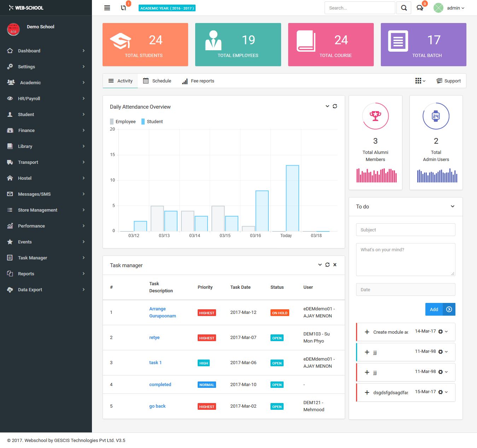Click the Date input in To do form
The image size is (477, 448).
coord(405,289)
